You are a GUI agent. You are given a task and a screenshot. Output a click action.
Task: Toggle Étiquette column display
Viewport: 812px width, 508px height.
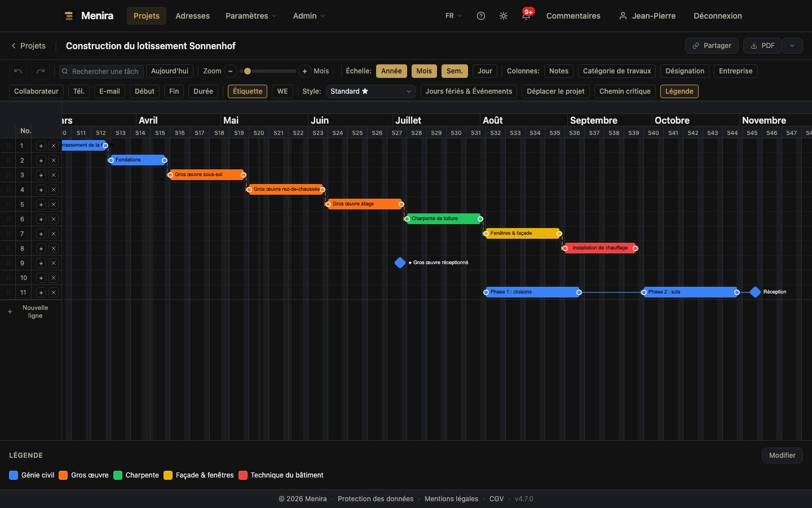click(248, 91)
